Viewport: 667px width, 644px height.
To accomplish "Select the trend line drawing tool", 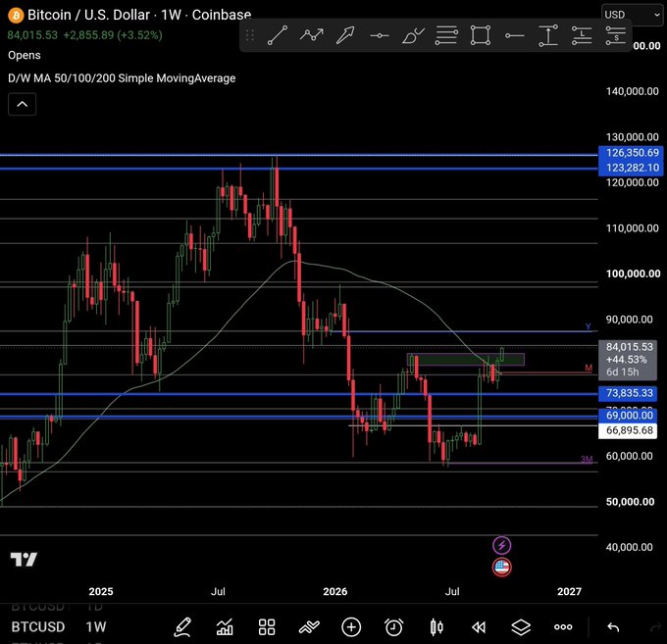I will [x=278, y=35].
